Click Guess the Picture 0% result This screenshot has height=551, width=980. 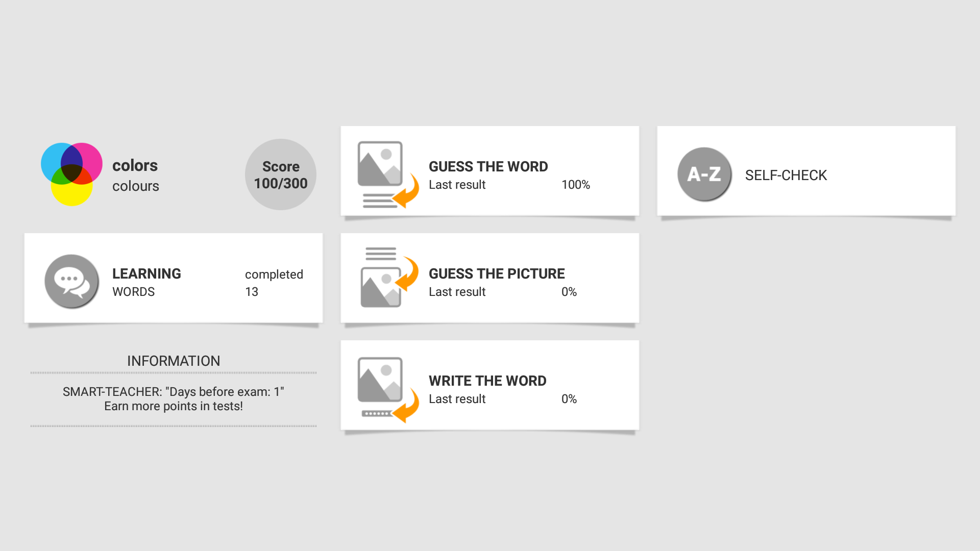tap(569, 292)
